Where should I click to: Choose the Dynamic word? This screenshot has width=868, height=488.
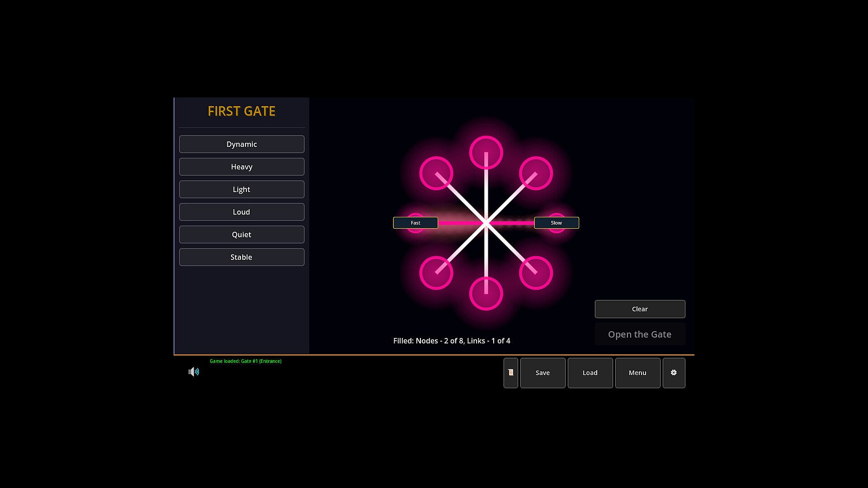click(241, 144)
